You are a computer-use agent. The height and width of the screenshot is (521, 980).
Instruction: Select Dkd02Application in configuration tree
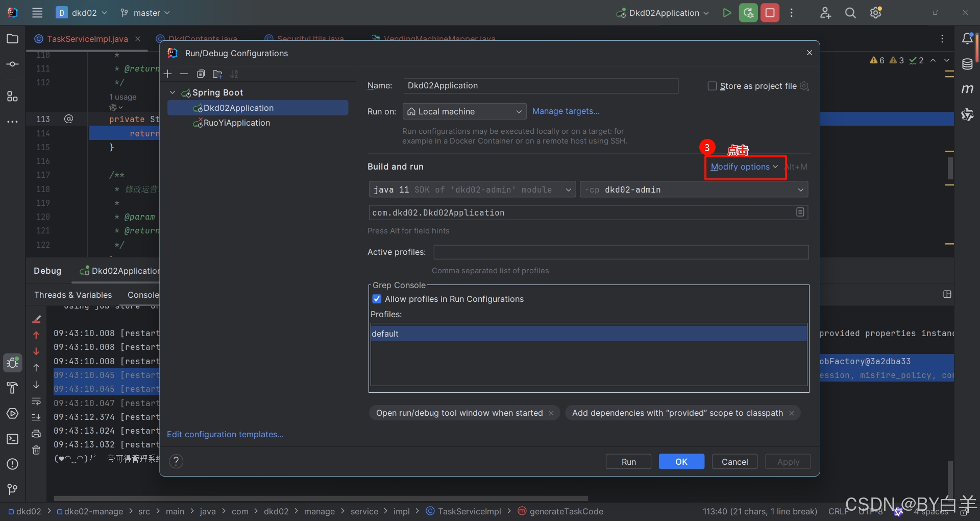coord(258,108)
